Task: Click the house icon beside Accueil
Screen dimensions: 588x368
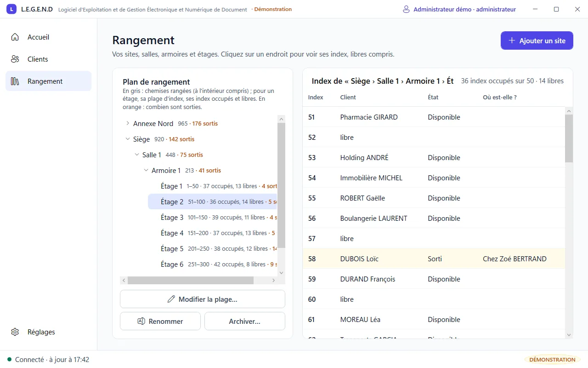Action: (15, 37)
